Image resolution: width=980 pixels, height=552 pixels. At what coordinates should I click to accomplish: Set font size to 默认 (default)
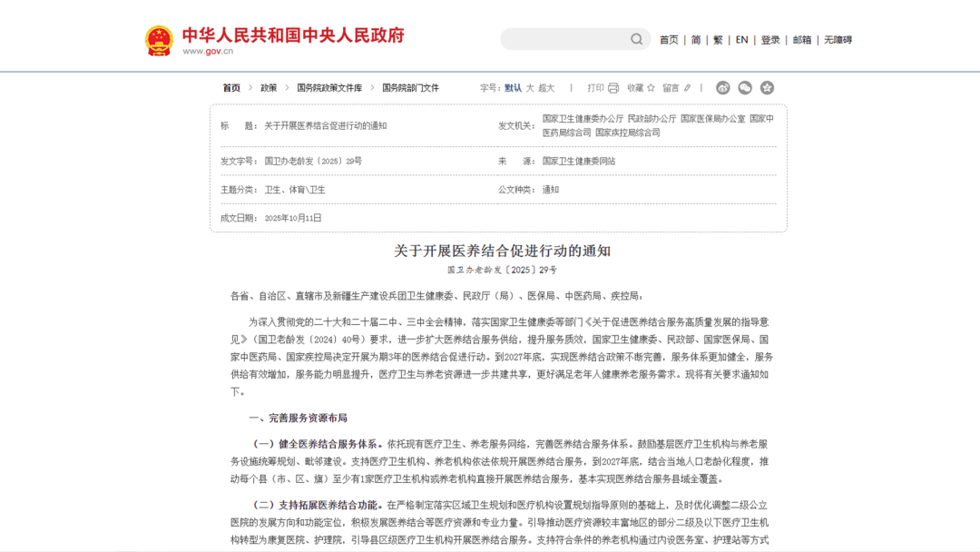click(x=513, y=88)
